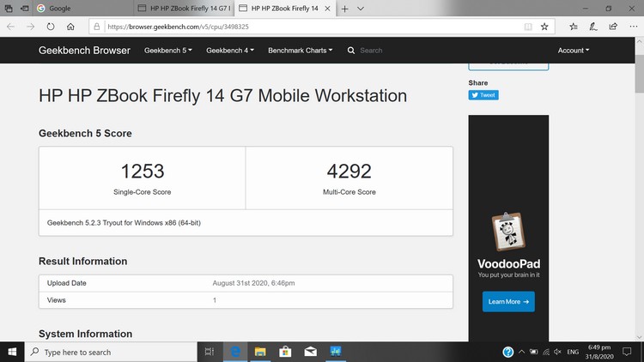Open browser Settings and more menu
The height and width of the screenshot is (362, 644).
[x=634, y=27]
